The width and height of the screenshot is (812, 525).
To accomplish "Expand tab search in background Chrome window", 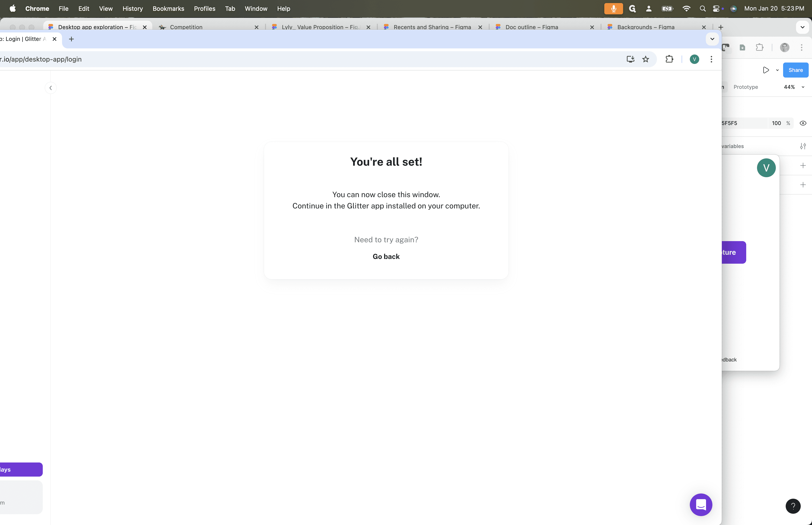I will 802,27.
